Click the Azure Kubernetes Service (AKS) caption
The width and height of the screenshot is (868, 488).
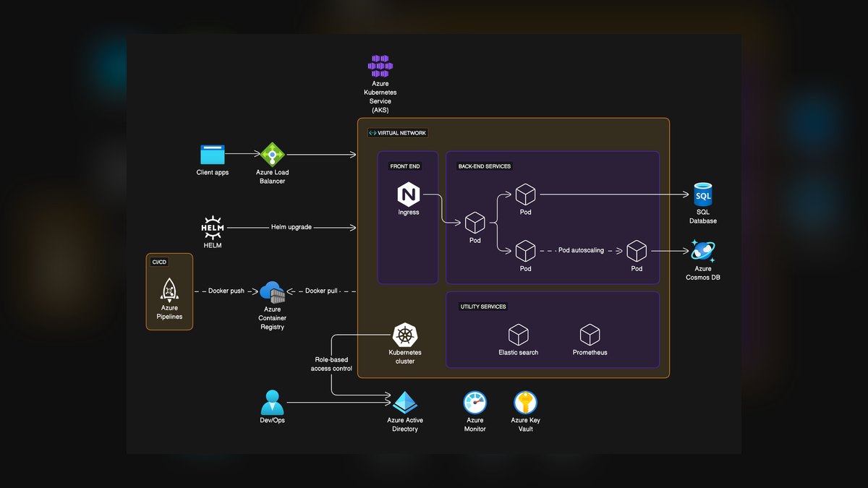pos(380,97)
